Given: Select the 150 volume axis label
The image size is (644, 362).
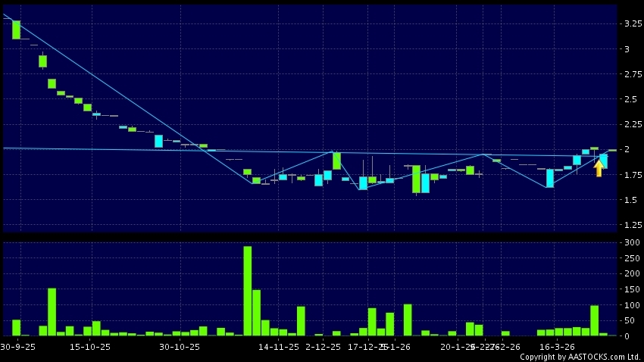Looking at the screenshot, I should click(x=631, y=289).
